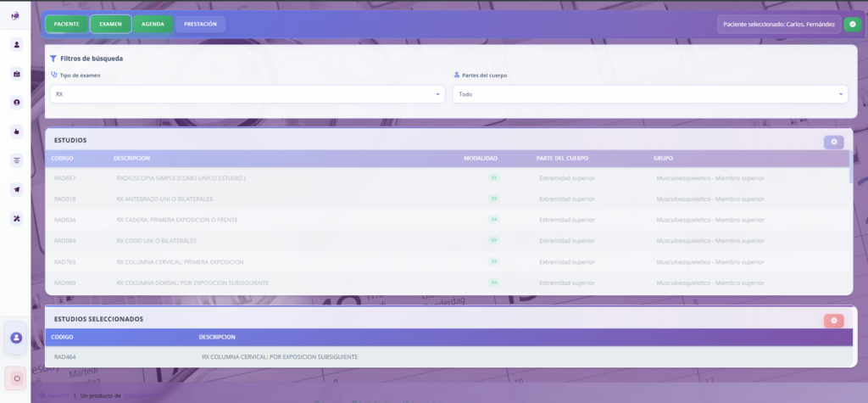Click the person icon in the sidebar
The height and width of the screenshot is (403, 868).
coord(16,45)
